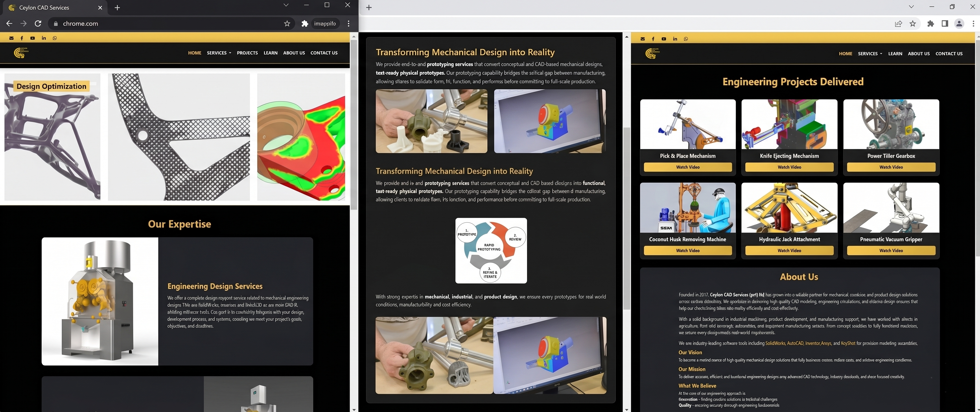
Task: Open the Design Optimization frame image
Action: (x=52, y=137)
